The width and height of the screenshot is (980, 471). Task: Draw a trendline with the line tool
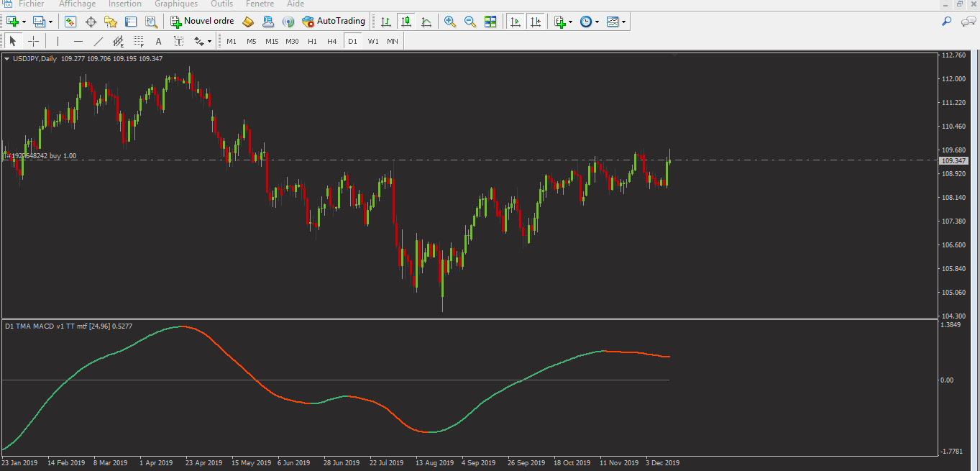pyautogui.click(x=99, y=41)
